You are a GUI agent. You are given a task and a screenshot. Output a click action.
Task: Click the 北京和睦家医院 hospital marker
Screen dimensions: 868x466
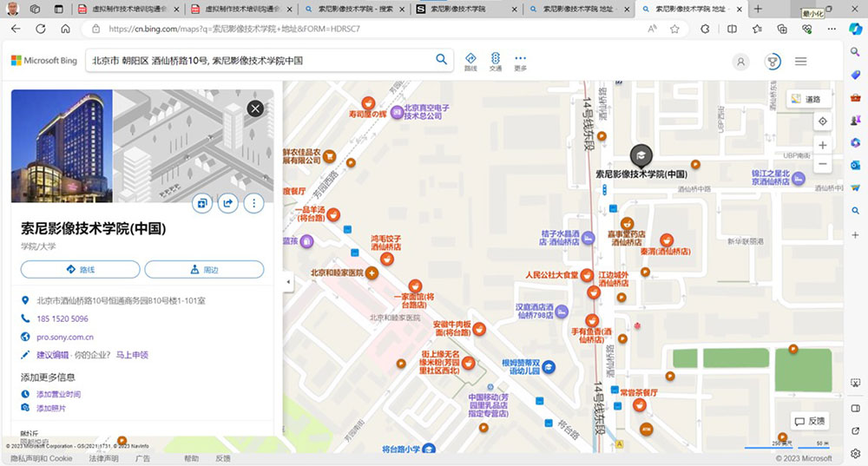(x=372, y=272)
